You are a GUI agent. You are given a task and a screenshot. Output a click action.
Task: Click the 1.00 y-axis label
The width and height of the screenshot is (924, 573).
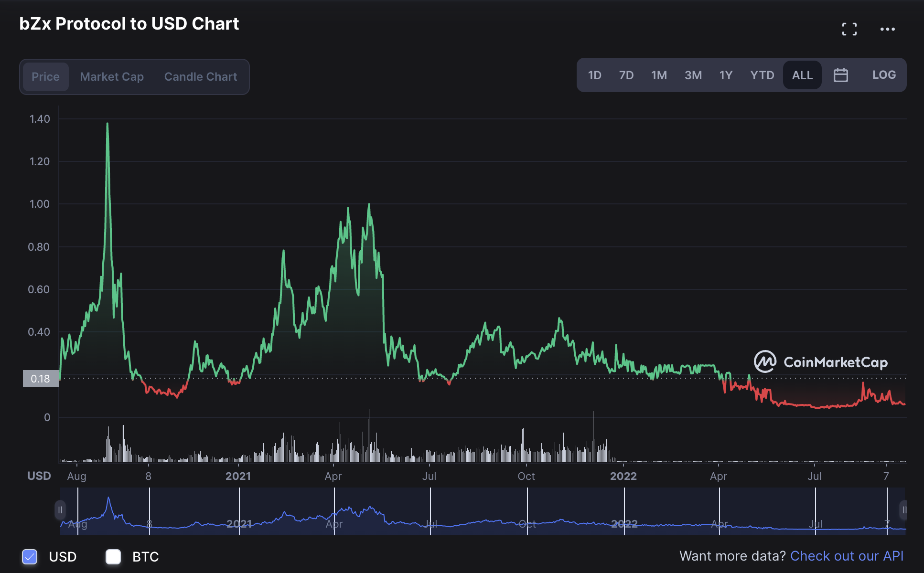click(40, 204)
